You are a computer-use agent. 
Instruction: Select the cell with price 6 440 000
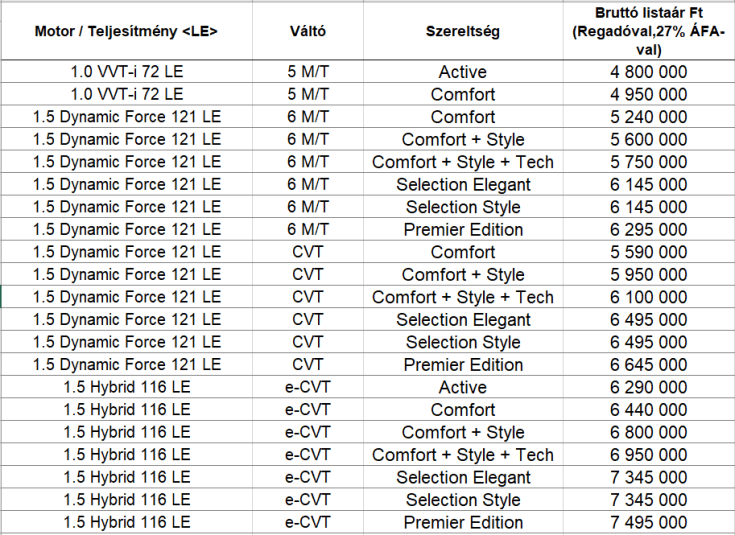(649, 409)
